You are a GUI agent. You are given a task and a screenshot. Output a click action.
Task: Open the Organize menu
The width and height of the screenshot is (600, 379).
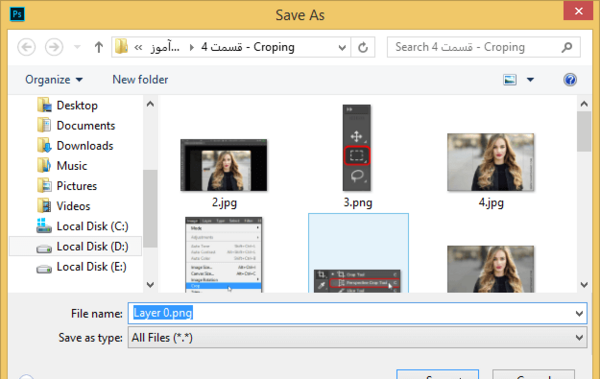(x=54, y=80)
